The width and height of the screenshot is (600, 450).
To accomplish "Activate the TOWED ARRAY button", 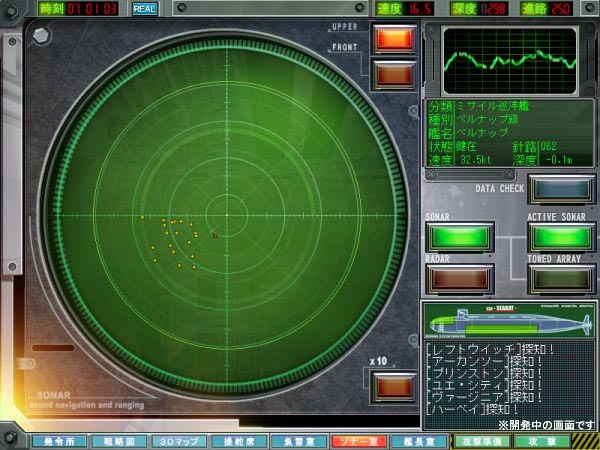I will 561,278.
